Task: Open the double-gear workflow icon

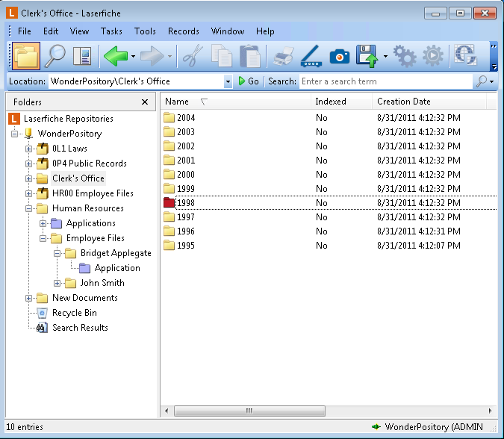Action: click(x=405, y=56)
